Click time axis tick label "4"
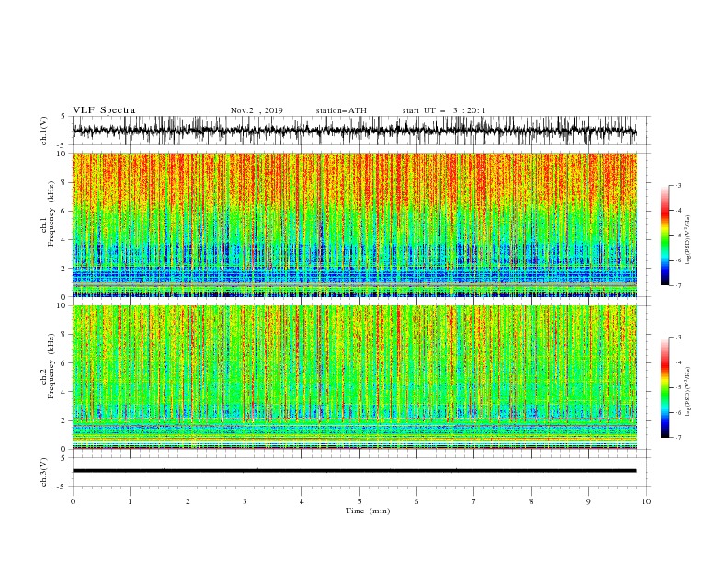Image resolution: width=728 pixels, height=563 pixels. 301,501
